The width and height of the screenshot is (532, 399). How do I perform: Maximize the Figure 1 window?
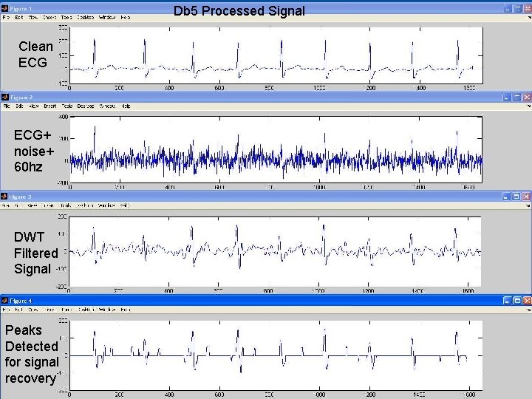point(518,9)
